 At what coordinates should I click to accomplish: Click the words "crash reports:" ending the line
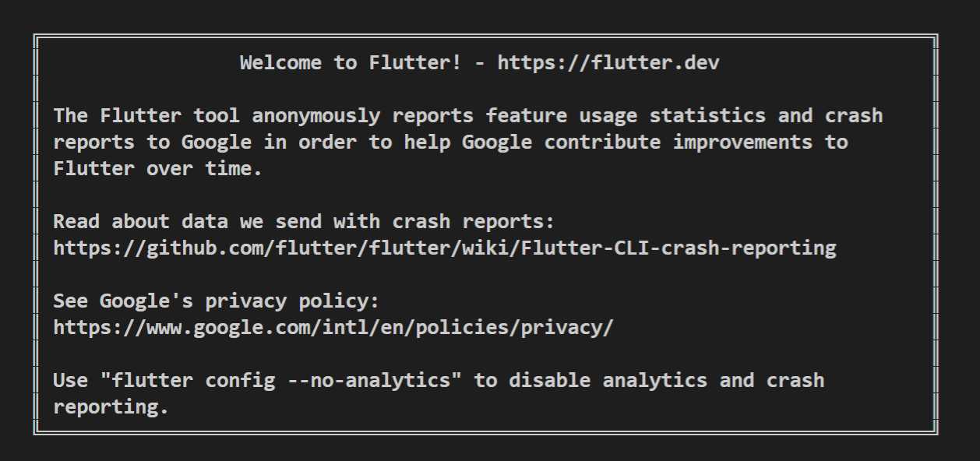474,222
